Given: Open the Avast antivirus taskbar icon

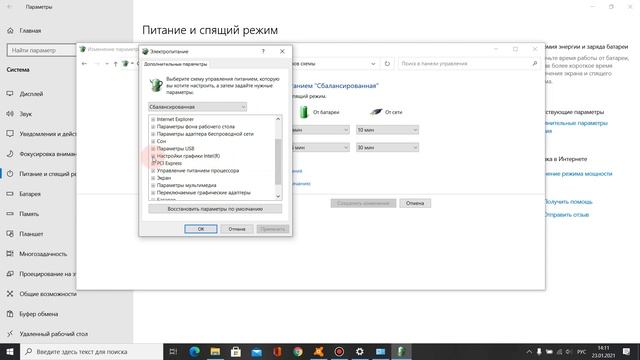Looking at the screenshot, I should point(318,351).
